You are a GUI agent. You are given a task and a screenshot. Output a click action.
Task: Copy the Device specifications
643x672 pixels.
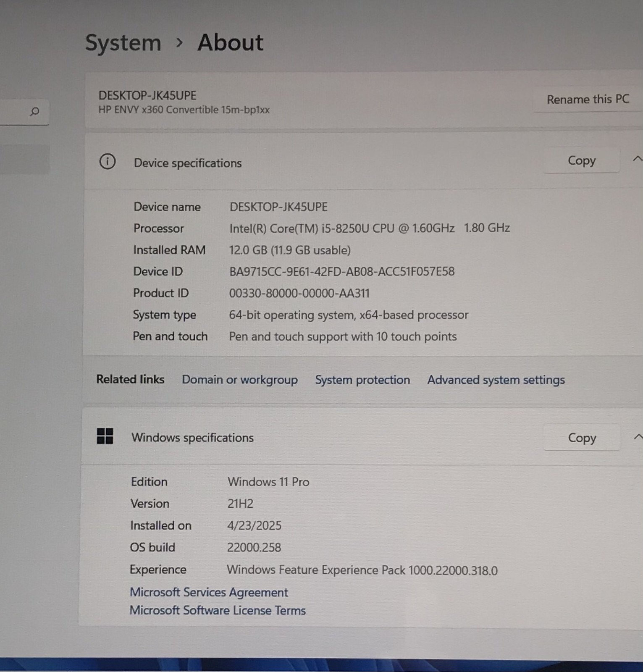click(x=582, y=160)
